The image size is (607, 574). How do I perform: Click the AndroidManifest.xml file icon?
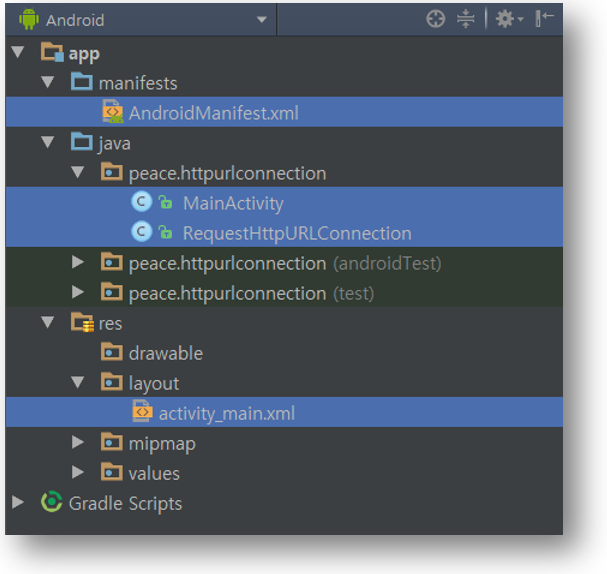coord(113,111)
